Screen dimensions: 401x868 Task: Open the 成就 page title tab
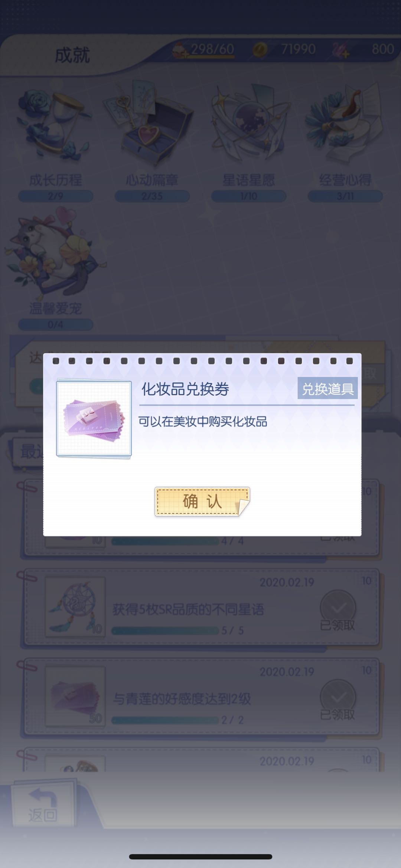coord(72,56)
